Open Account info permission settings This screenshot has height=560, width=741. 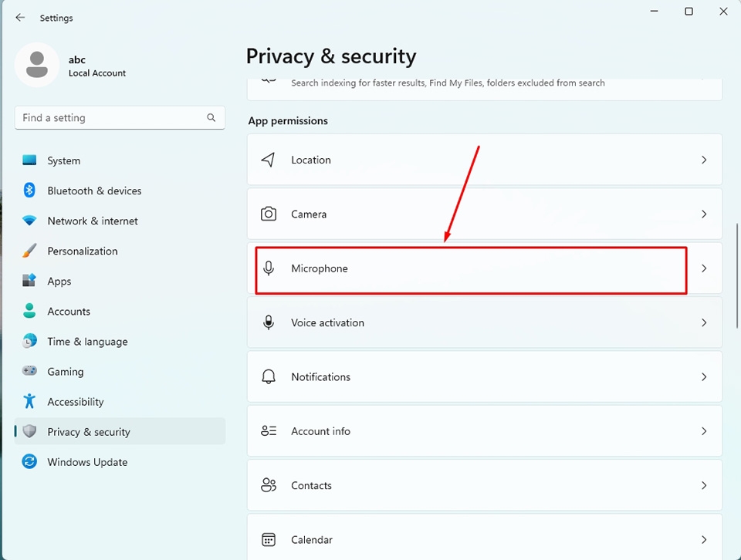(485, 431)
